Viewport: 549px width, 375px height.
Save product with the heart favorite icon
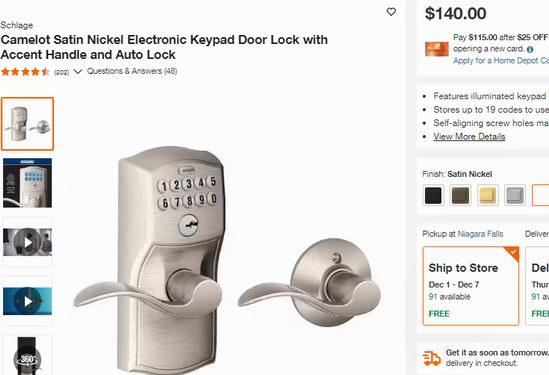point(391,12)
